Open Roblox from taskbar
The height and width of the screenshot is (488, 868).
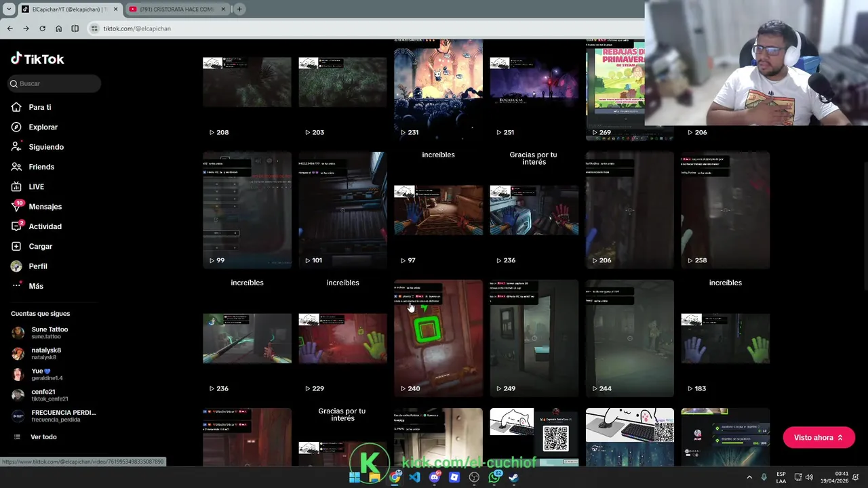click(x=454, y=477)
